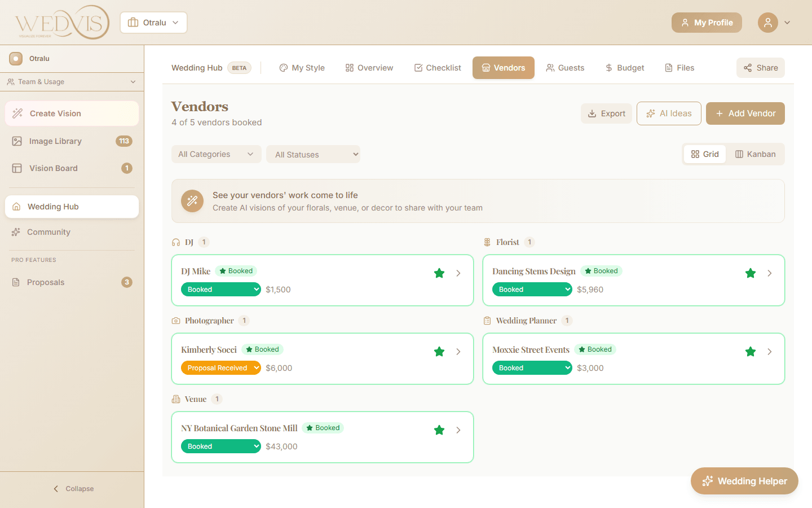The image size is (812, 508).
Task: Open the Overview tab
Action: (x=369, y=68)
